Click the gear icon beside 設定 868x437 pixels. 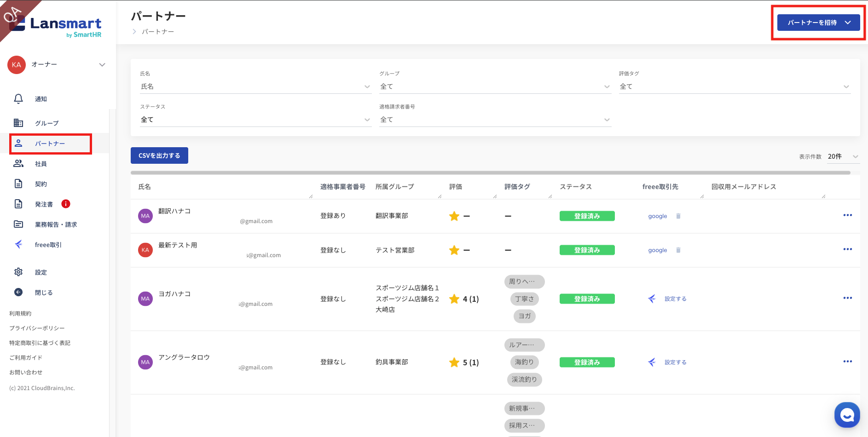pyautogui.click(x=18, y=272)
